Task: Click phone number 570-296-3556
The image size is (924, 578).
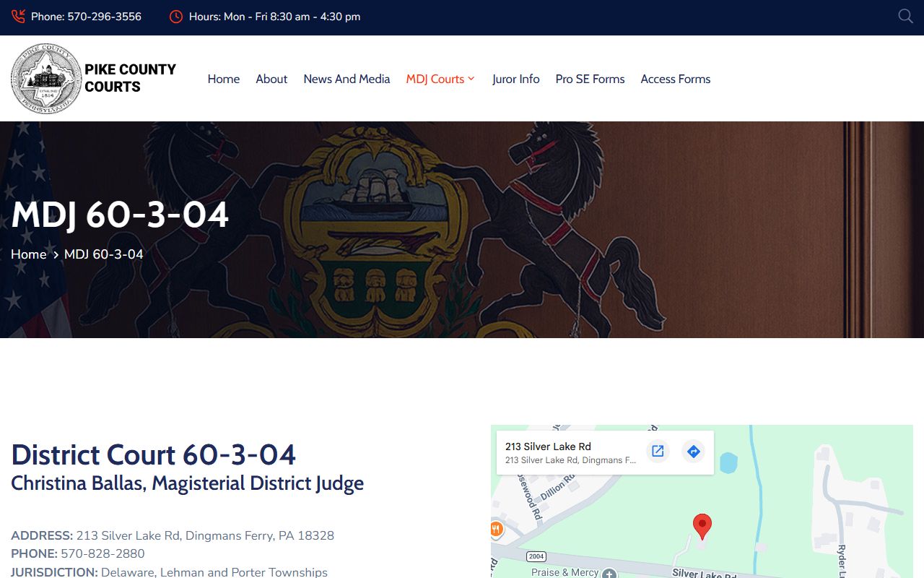Action: tap(104, 17)
